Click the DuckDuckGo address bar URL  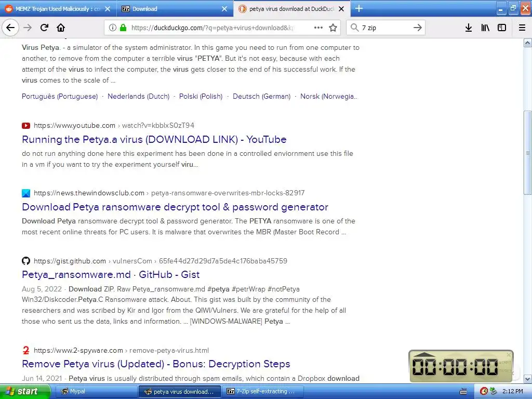pos(212,28)
